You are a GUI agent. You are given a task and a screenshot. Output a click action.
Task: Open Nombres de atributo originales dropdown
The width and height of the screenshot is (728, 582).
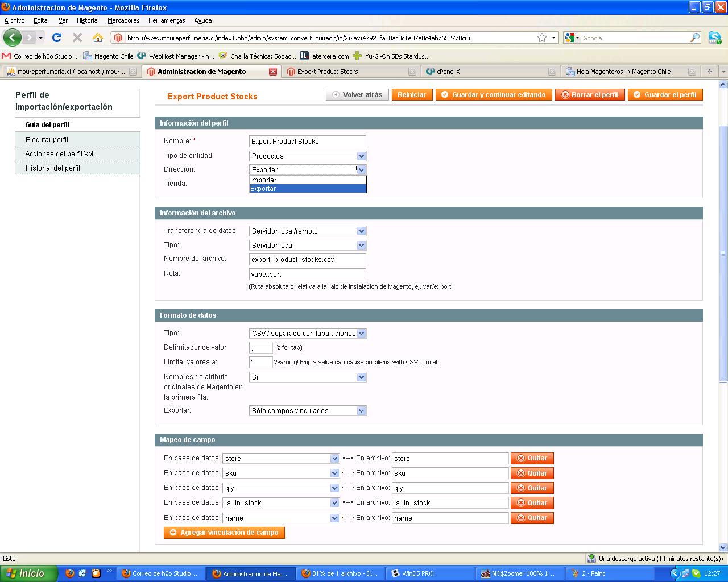pos(308,377)
